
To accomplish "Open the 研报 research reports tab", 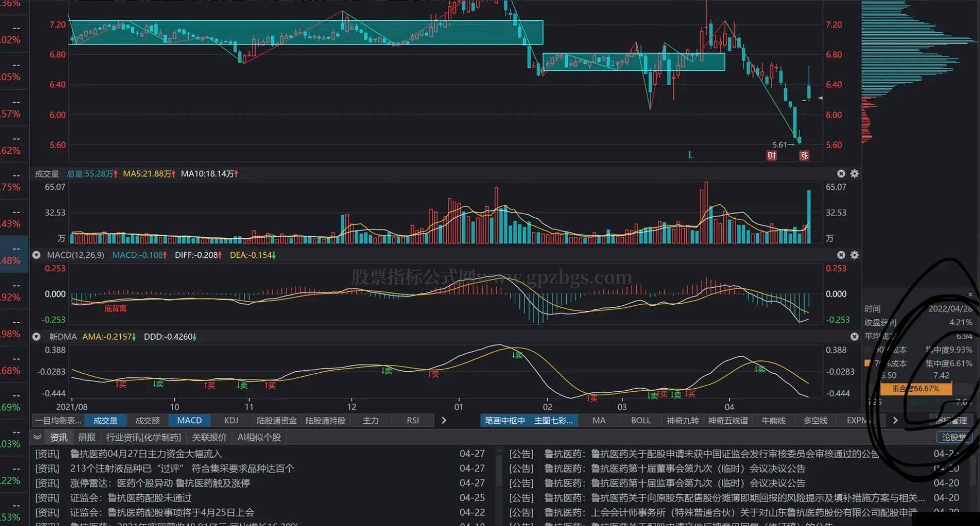I will pos(87,437).
